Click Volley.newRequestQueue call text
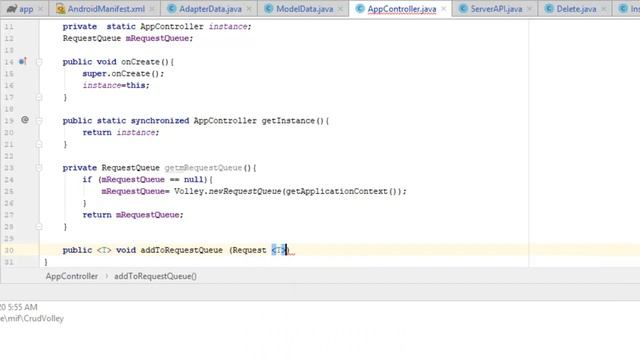The image size is (640, 360). tap(227, 191)
